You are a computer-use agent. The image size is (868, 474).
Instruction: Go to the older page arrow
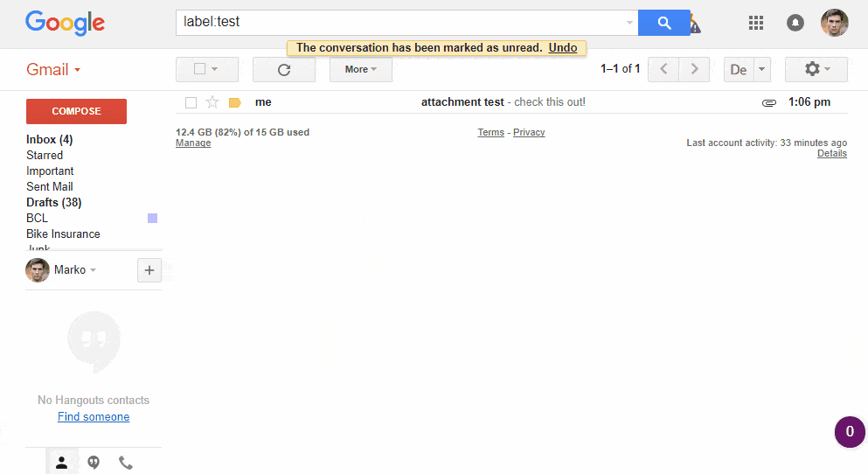point(694,69)
